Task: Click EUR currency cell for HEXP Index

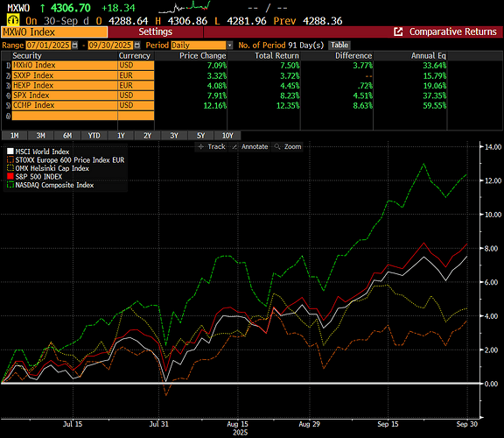Action: point(136,86)
